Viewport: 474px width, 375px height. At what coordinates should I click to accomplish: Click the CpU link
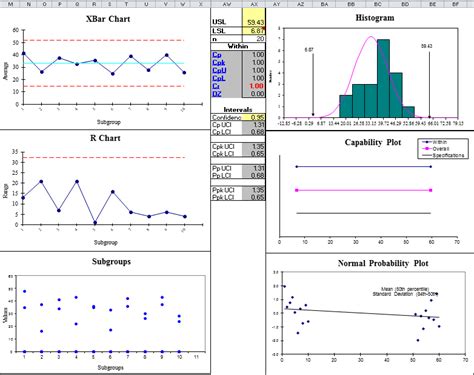(219, 70)
